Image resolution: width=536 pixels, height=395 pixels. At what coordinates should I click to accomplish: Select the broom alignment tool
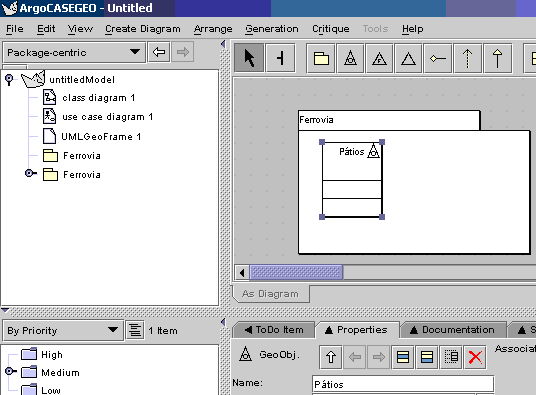280,58
